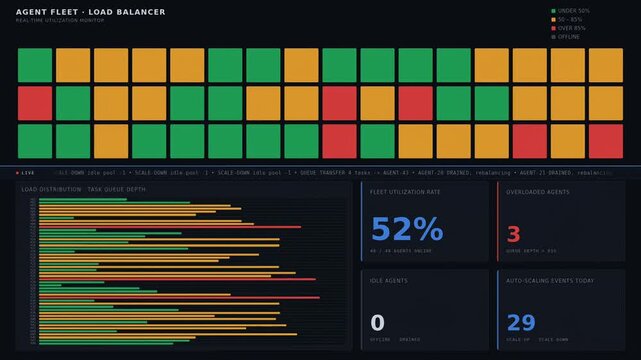Click the 'UNDER 50%' legend label

tap(574, 11)
